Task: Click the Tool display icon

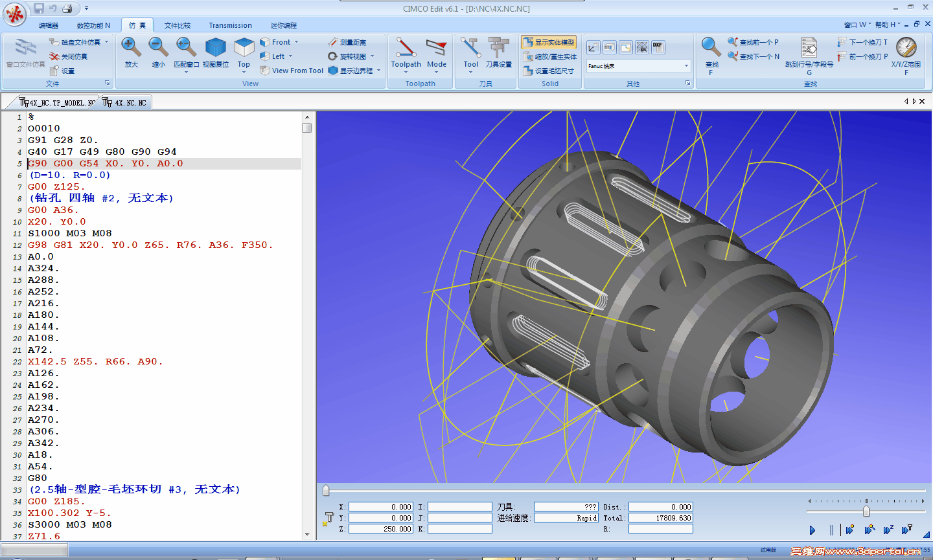Action: (470, 48)
